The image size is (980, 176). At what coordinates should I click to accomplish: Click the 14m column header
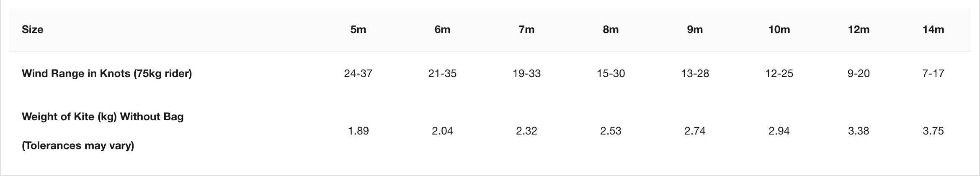point(933,30)
